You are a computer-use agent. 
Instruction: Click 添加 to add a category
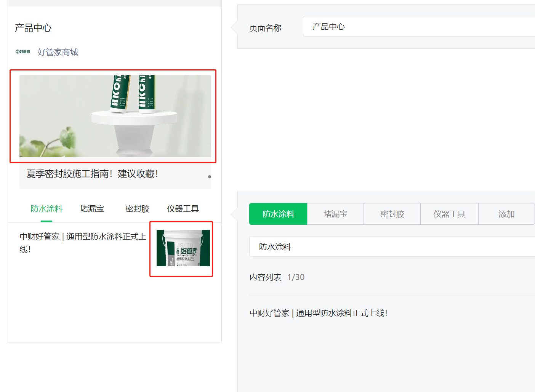(x=506, y=214)
